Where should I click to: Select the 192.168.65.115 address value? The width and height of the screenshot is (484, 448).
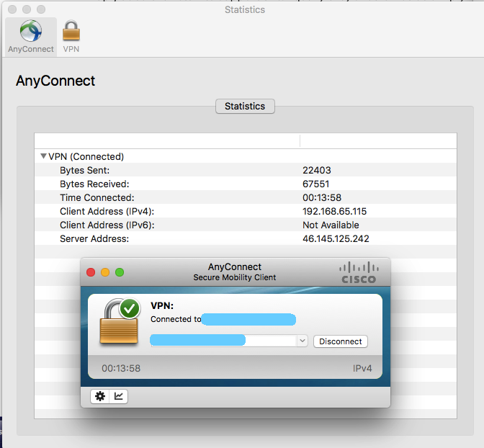pos(335,211)
